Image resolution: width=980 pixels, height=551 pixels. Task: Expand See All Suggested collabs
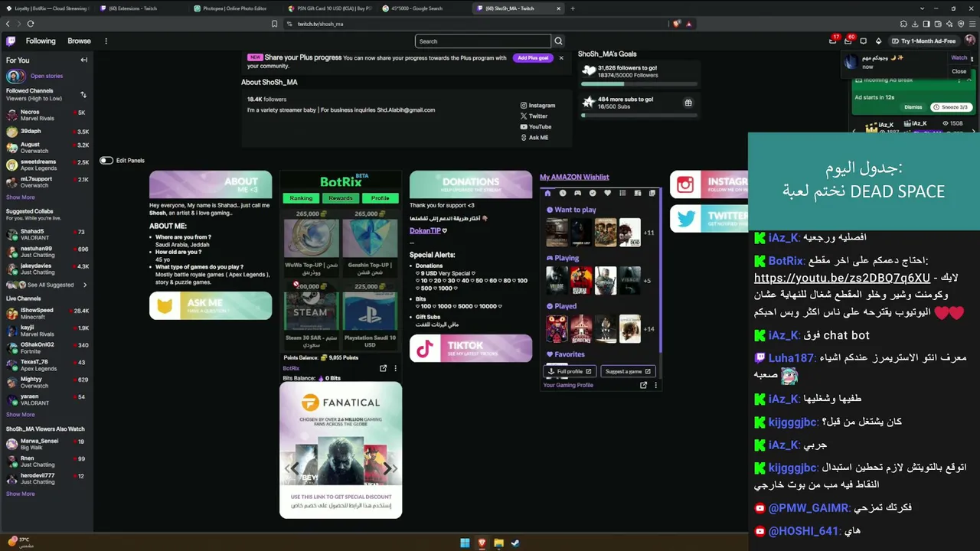coord(47,285)
